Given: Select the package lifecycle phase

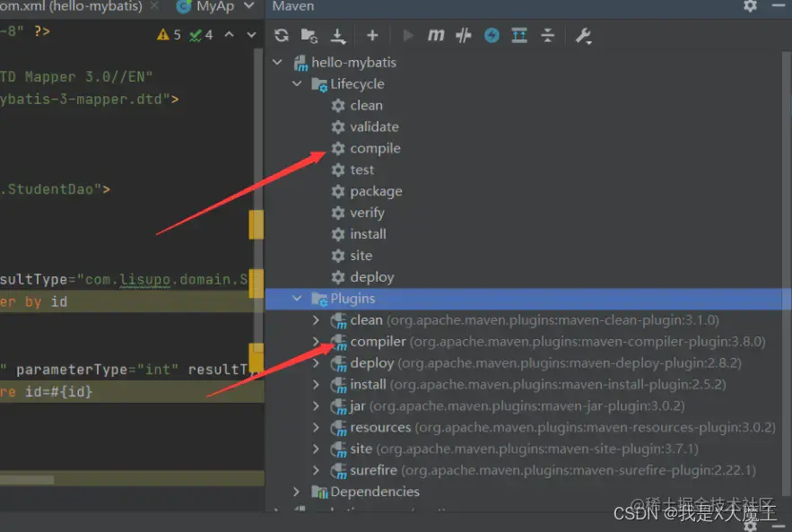Looking at the screenshot, I should (377, 191).
